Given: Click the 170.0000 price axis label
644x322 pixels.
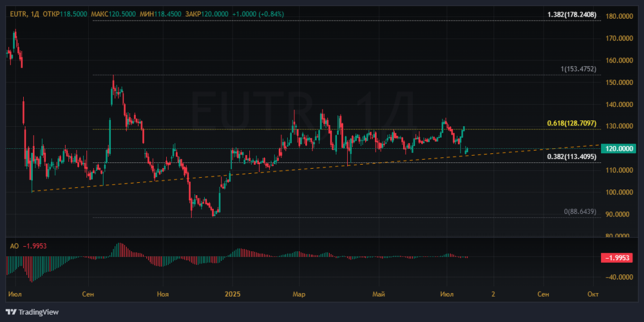Looking at the screenshot, I should coord(618,38).
